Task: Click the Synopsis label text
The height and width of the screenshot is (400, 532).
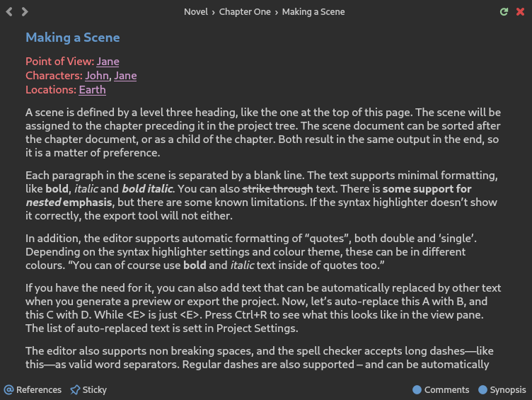Action: (507, 390)
